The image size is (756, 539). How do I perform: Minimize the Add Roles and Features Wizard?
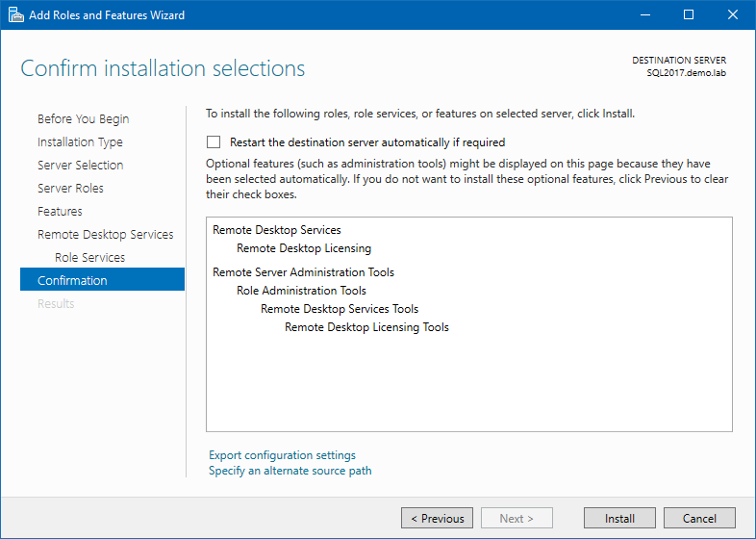click(x=643, y=14)
